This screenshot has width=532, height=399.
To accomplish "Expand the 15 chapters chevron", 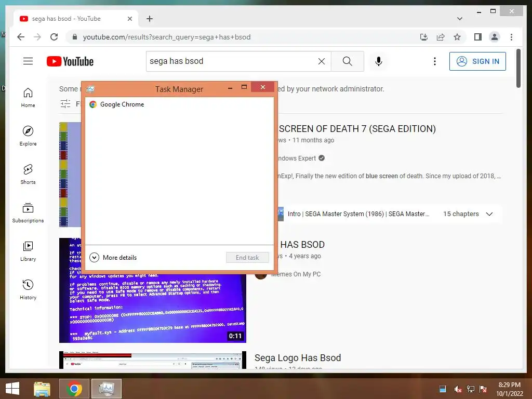I will coord(489,214).
